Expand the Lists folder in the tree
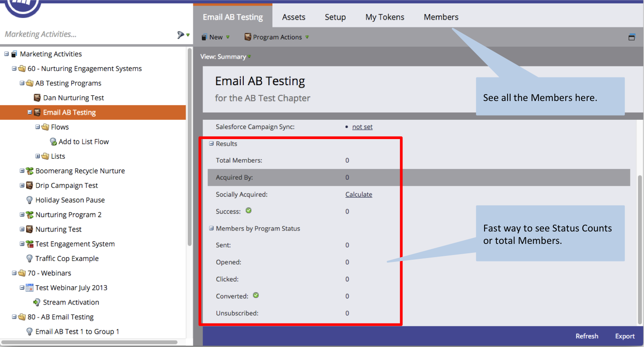 coord(38,156)
